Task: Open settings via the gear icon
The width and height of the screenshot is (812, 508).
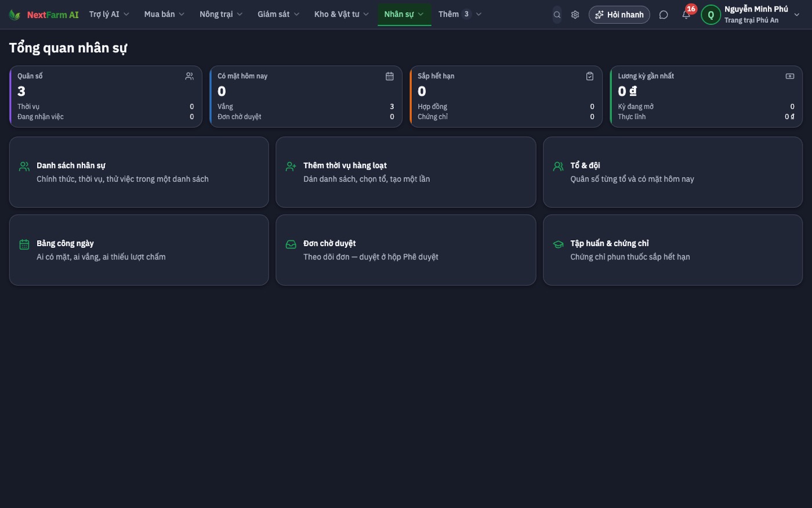Action: tap(575, 15)
